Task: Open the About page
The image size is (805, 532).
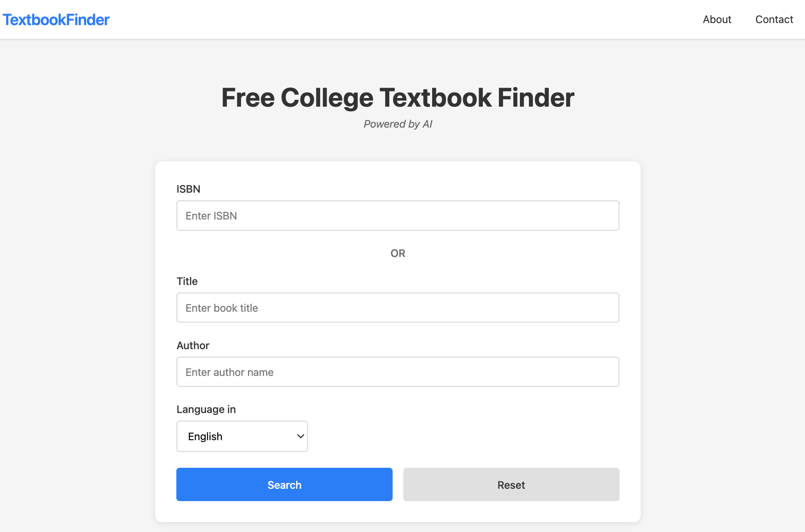Action: pos(716,19)
